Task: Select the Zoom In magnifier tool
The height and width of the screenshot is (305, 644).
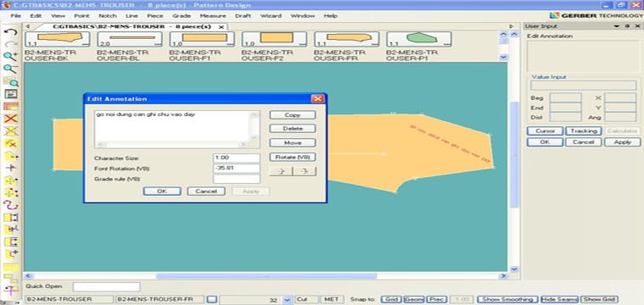Action: pos(10,56)
